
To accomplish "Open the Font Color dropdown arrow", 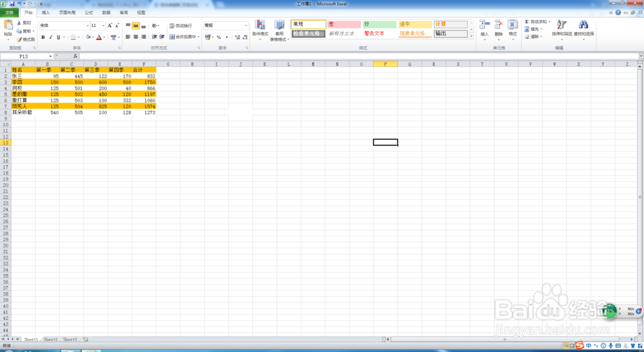I will pos(104,37).
